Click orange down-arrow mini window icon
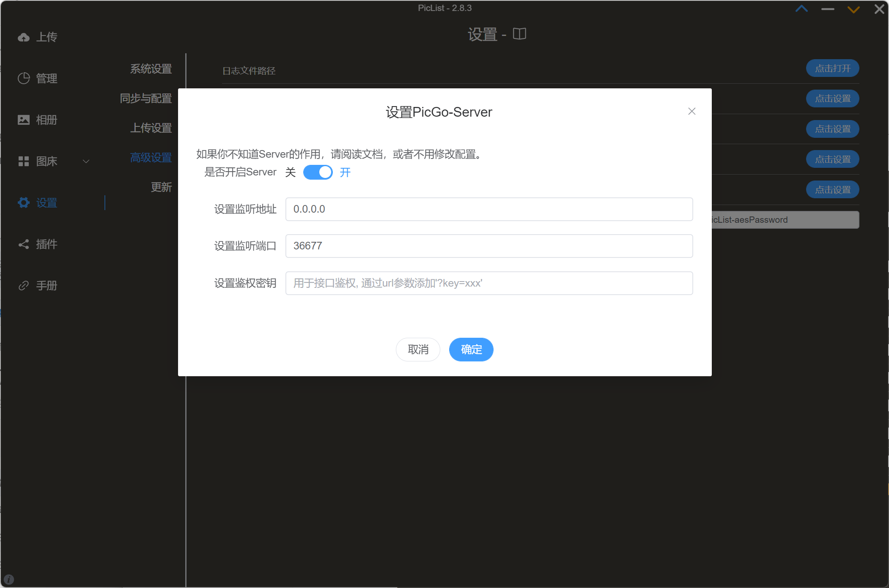Screen dimensions: 889x588 tap(853, 9)
